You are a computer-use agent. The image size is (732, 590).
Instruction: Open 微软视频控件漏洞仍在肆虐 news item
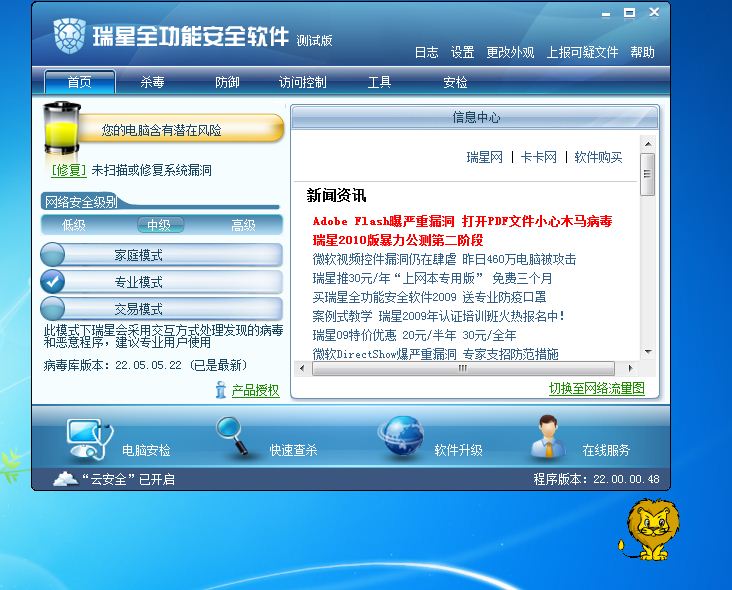coord(444,260)
